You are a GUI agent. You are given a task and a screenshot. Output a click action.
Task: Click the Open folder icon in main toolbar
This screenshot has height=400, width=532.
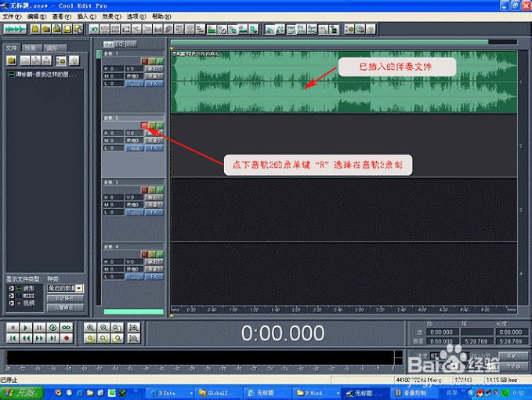click(x=46, y=29)
